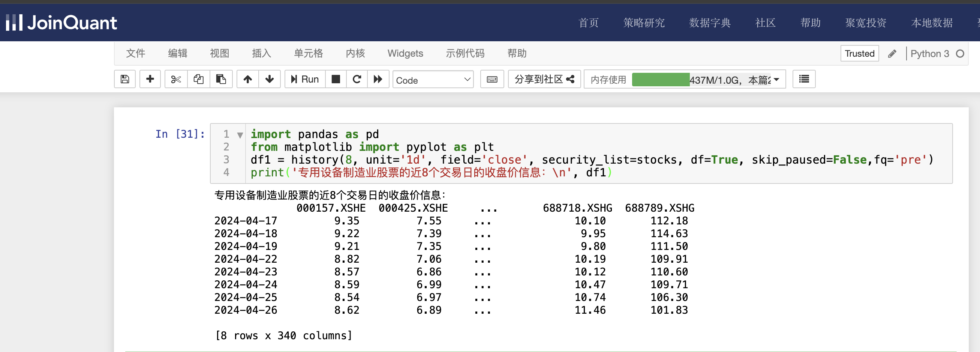Screen dimensions: 980x352
Task: Click the green memory usage progress bar
Action: [661, 80]
